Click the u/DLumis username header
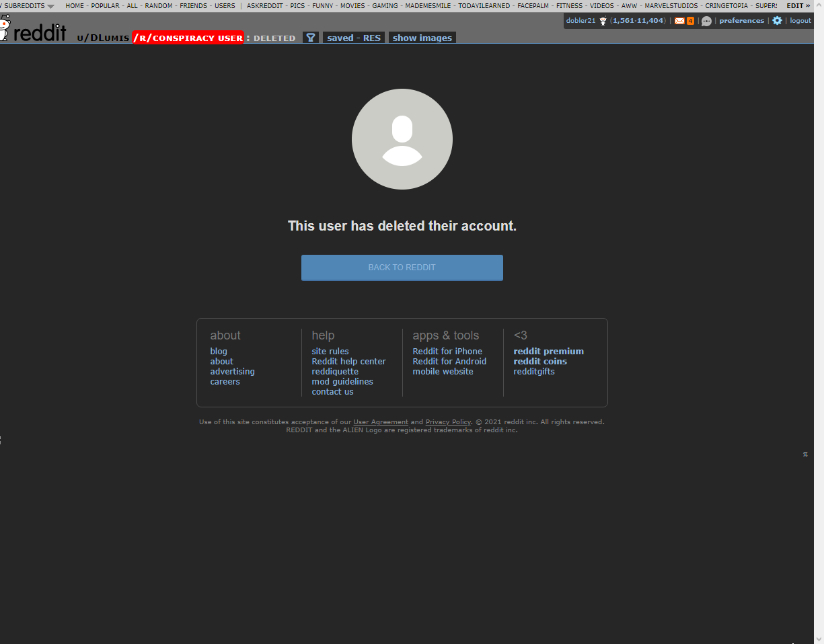 click(x=103, y=38)
